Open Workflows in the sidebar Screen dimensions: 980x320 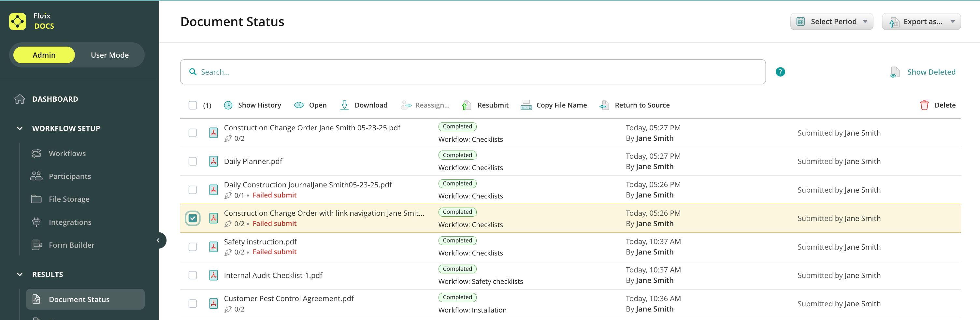click(67, 153)
